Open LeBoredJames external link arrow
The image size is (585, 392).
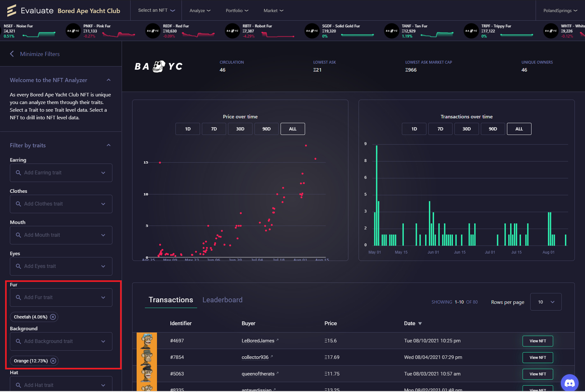click(277, 340)
